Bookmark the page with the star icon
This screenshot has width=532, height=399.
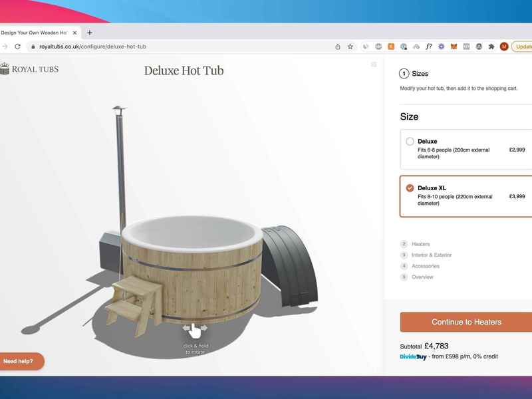pyautogui.click(x=350, y=47)
